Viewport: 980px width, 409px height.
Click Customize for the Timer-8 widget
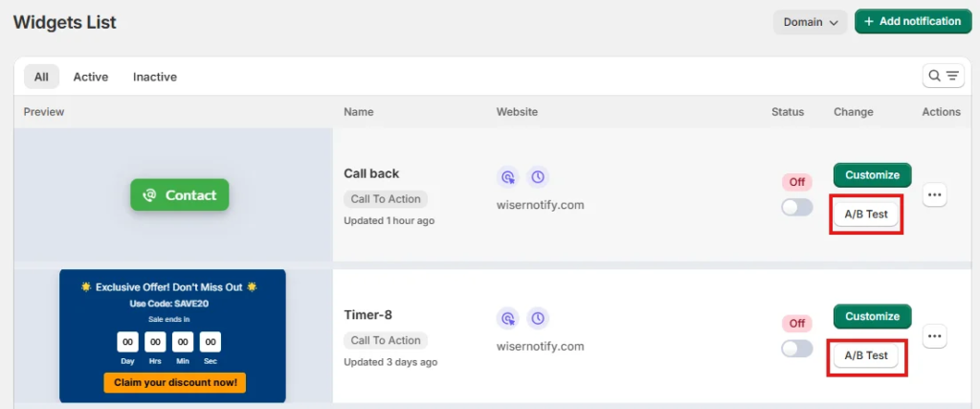[x=872, y=316]
